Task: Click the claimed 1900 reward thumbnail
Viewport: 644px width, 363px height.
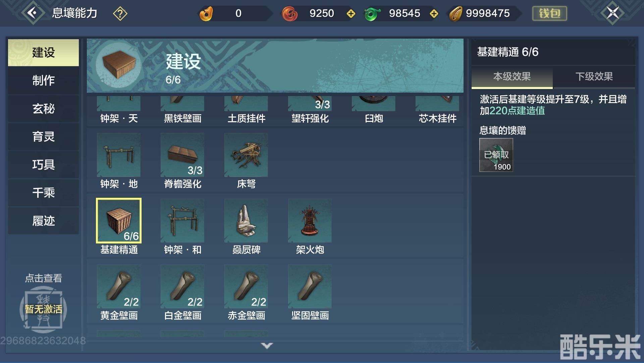Action: (x=496, y=155)
